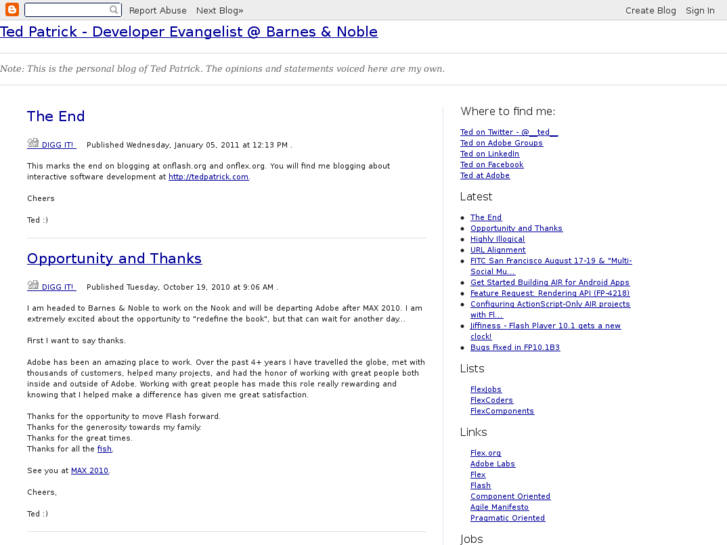Screen dimensions: 727x545
Task: Open the MAX 2010 link
Action: click(89, 470)
